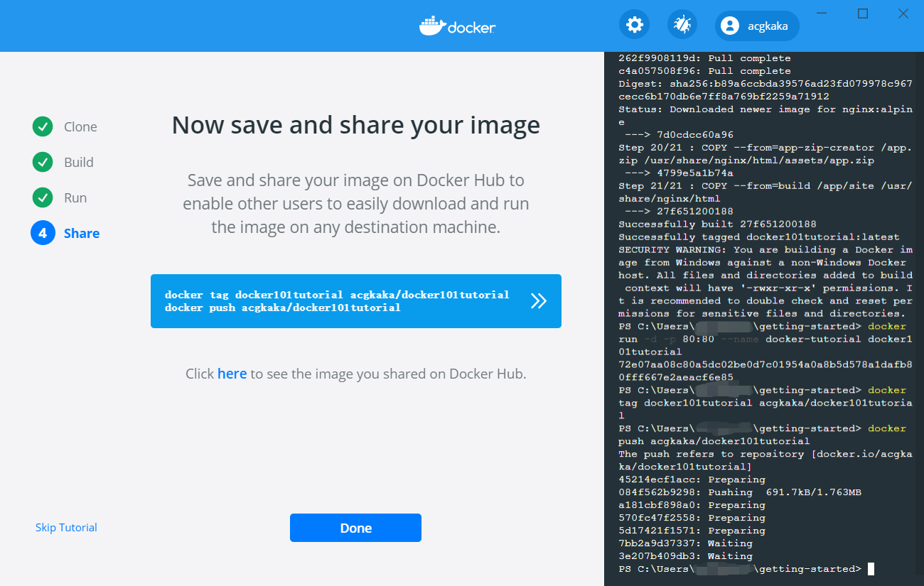
Task: Go to the Run step label
Action: point(75,198)
